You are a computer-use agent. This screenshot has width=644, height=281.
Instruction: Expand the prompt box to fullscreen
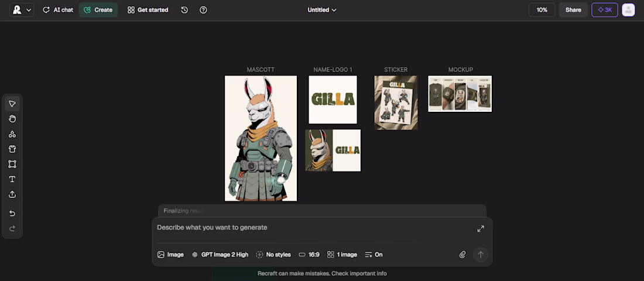coord(481,229)
